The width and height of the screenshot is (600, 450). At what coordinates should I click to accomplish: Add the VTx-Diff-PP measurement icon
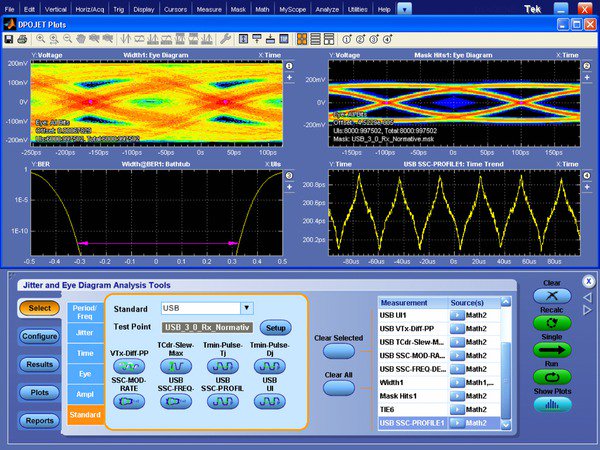coord(128,367)
